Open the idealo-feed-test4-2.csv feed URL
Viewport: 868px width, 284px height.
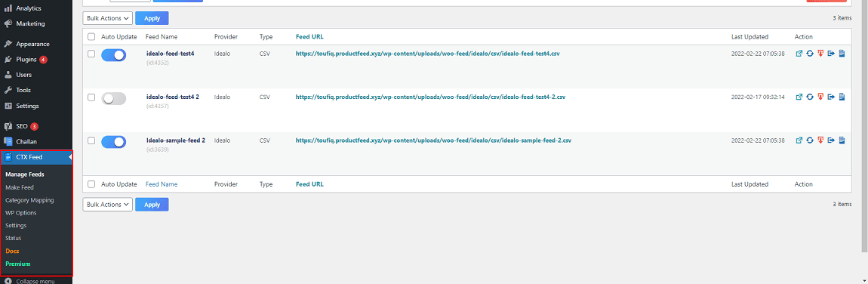tap(431, 97)
